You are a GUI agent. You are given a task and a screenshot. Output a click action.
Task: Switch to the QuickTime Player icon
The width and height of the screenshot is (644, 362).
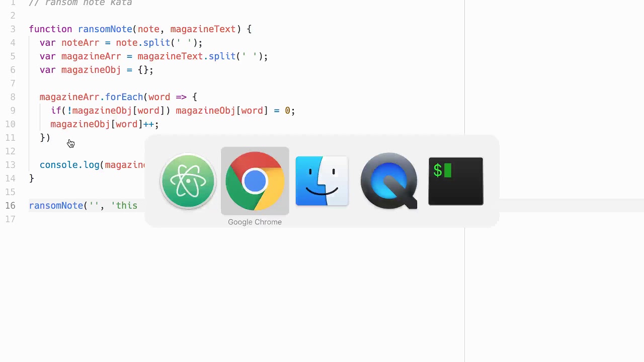[389, 181]
